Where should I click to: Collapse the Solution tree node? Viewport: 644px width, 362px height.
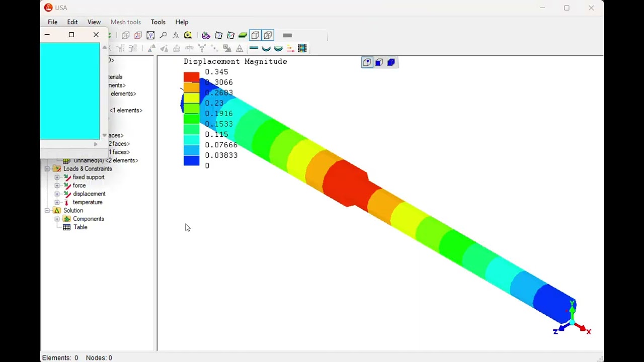47,211
